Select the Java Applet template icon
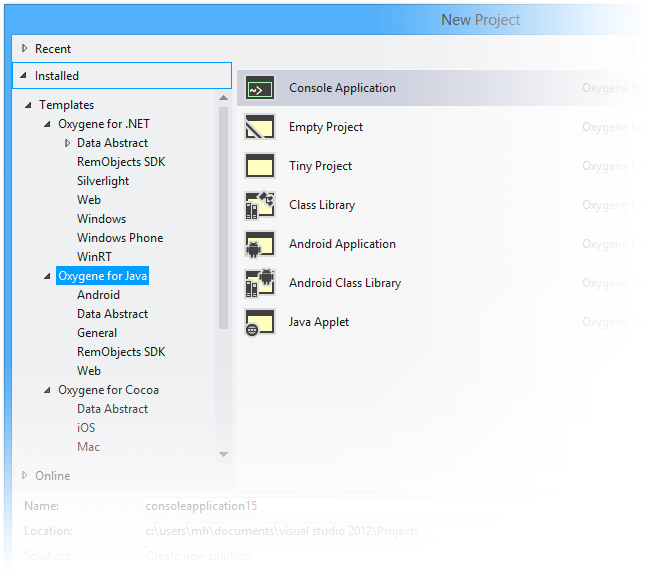 click(x=259, y=322)
